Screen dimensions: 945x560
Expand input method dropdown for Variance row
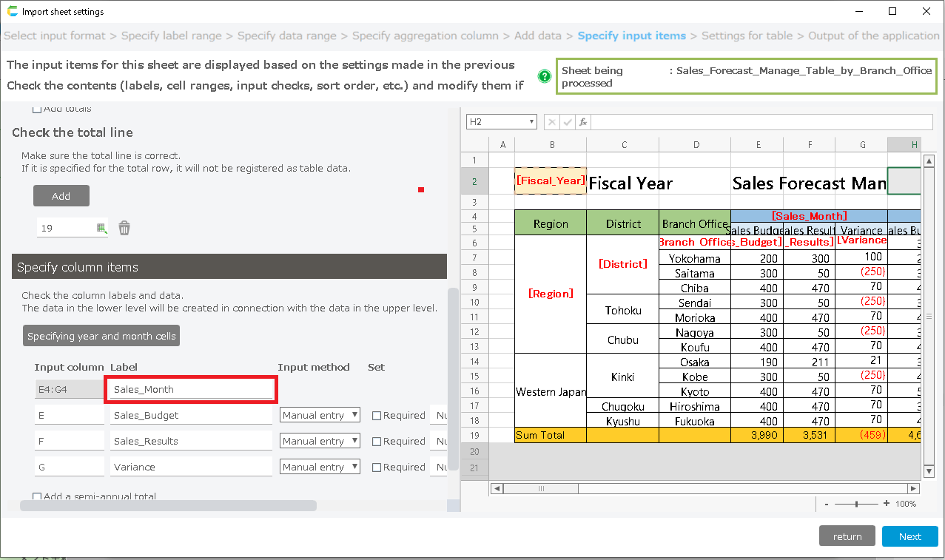click(x=320, y=467)
